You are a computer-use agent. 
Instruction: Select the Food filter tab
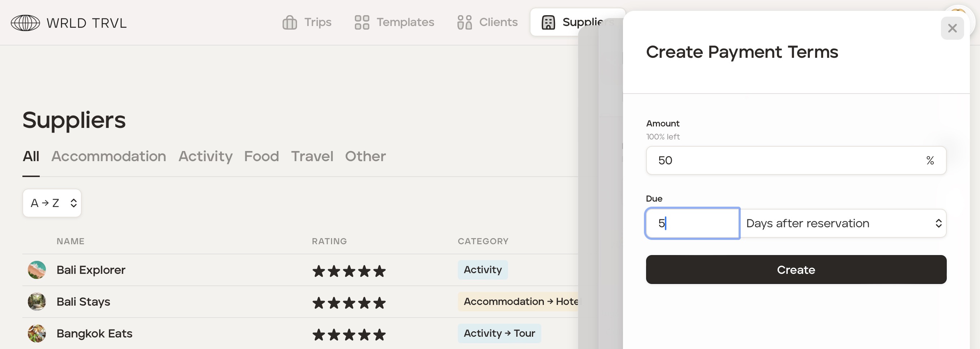click(x=261, y=156)
